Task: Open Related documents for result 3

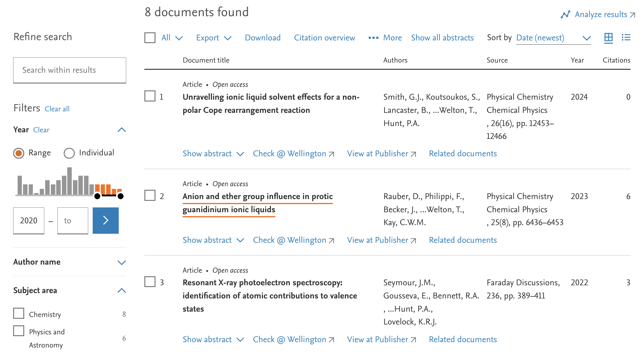Action: [x=463, y=339]
